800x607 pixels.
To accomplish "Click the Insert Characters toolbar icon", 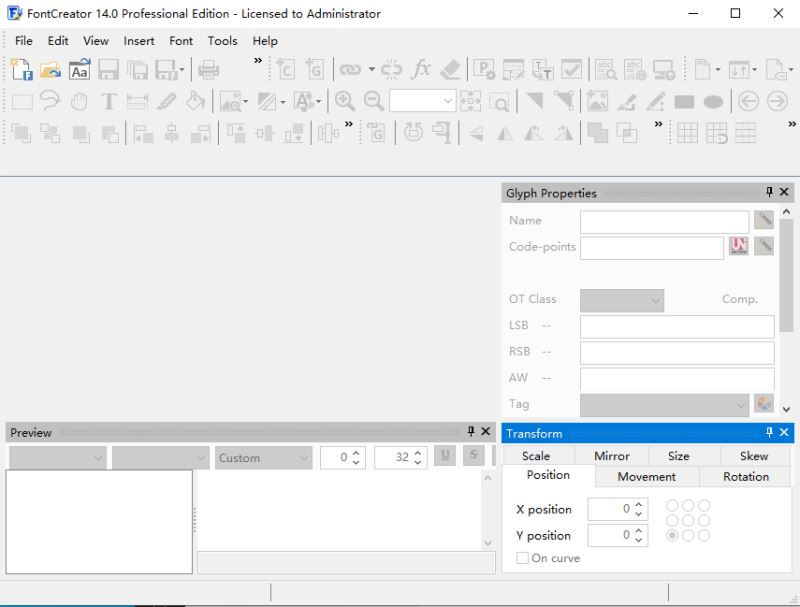I will pos(284,71).
